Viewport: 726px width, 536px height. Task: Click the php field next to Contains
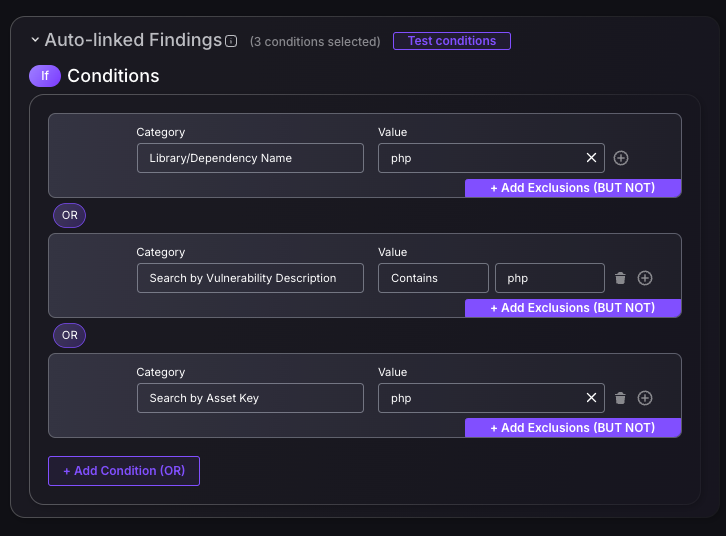tap(550, 278)
